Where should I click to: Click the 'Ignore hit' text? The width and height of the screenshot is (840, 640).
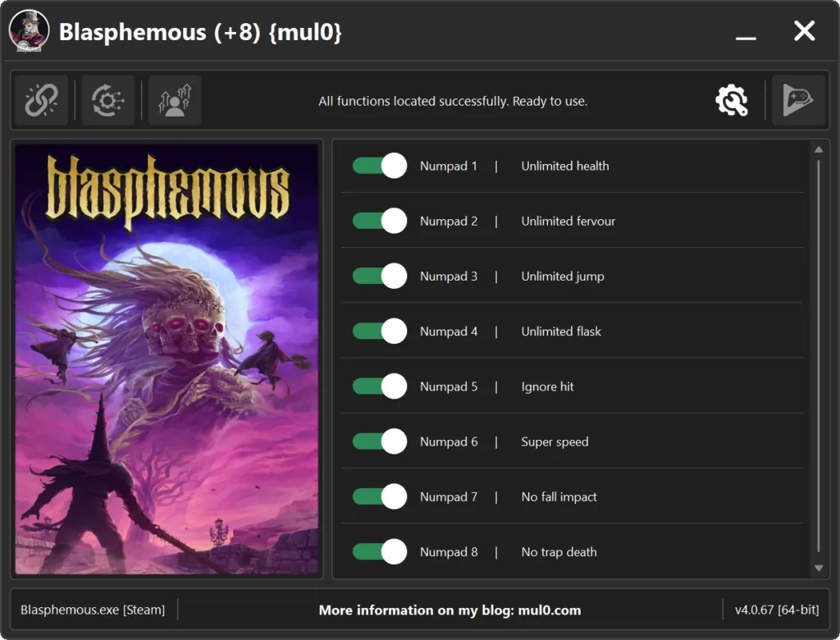547,387
